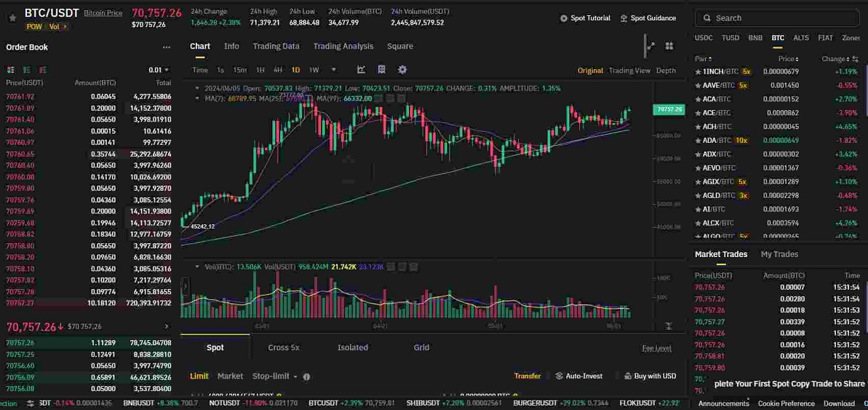Expand chart side panel arrow on volume pane

click(186, 287)
